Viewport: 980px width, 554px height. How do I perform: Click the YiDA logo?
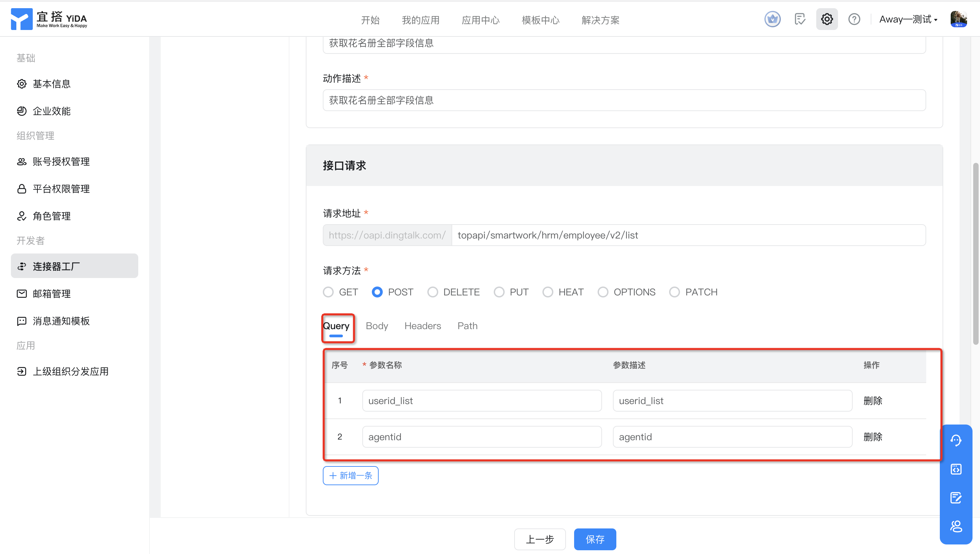point(49,19)
